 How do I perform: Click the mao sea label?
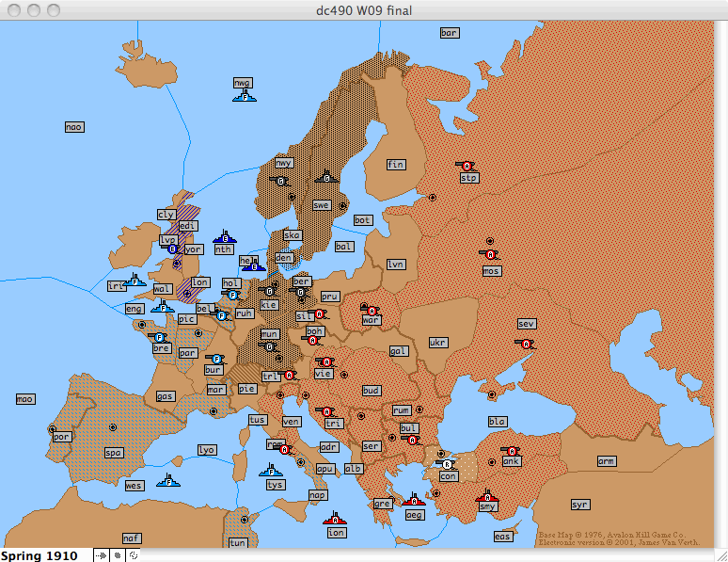[x=25, y=399]
